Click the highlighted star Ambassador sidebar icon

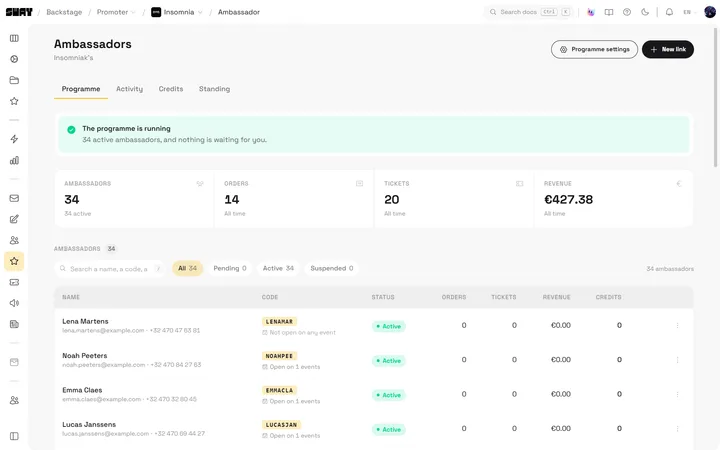(x=14, y=261)
